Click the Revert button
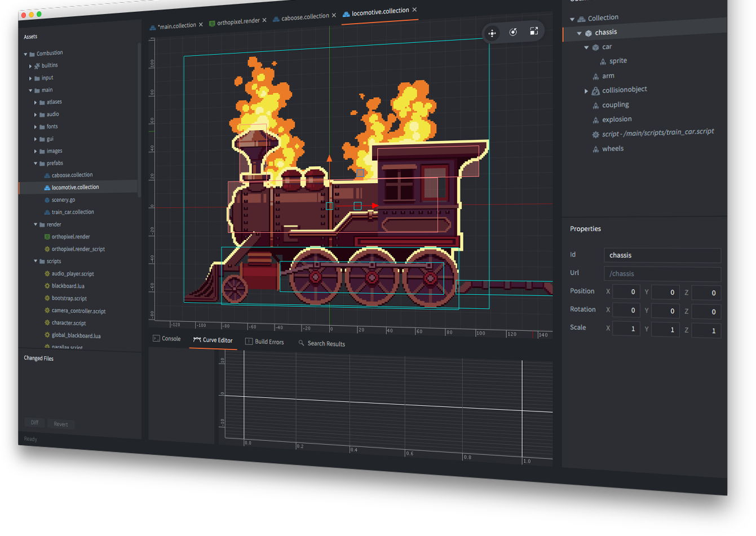The height and width of the screenshot is (536, 756). click(x=61, y=424)
